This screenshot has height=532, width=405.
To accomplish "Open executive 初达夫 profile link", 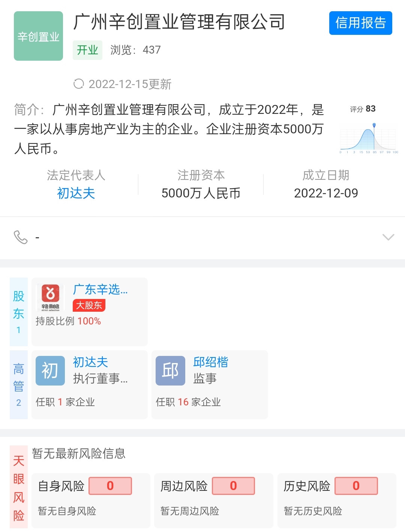I will coord(90,362).
